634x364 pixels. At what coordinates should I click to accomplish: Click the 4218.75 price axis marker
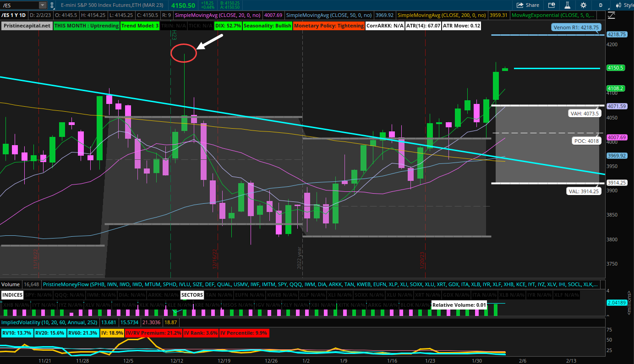click(x=616, y=34)
